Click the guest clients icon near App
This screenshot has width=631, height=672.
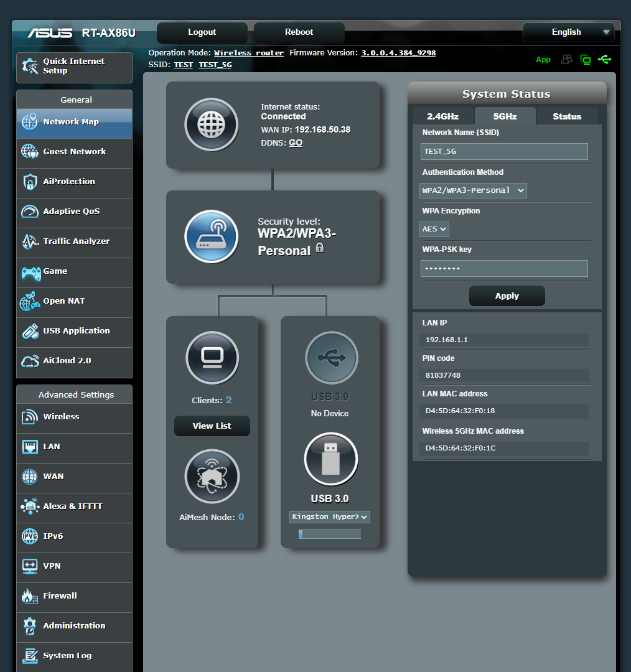tap(566, 59)
